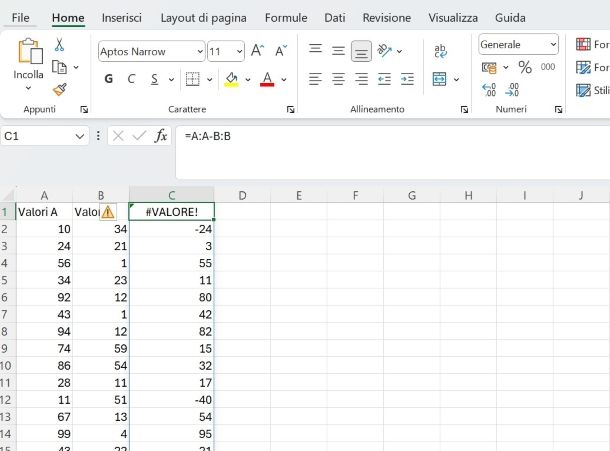The image size is (610, 451).
Task: Select the Format Painter brush
Action: pyautogui.click(x=60, y=90)
